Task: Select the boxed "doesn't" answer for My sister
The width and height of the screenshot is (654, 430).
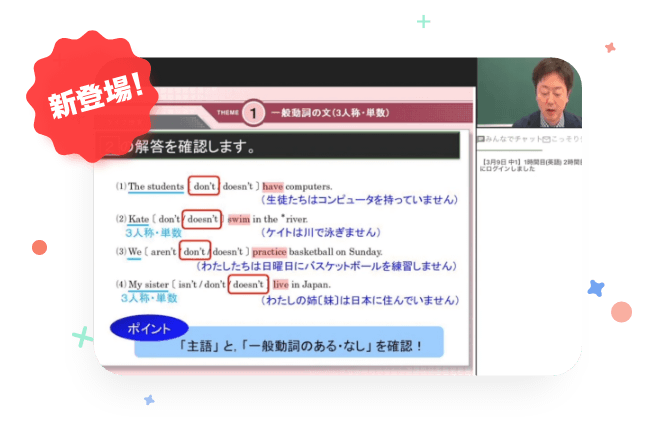Action: tap(249, 284)
